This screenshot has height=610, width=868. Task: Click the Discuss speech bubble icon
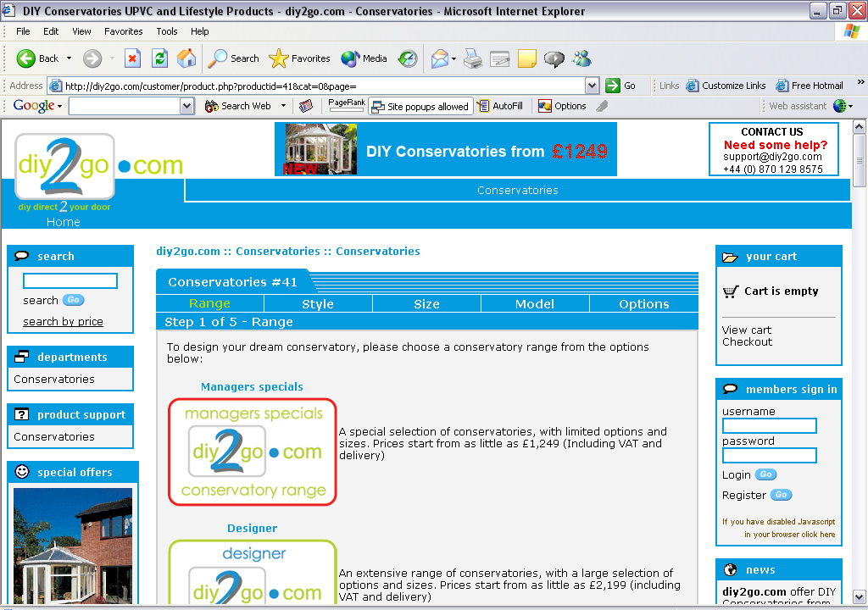554,58
